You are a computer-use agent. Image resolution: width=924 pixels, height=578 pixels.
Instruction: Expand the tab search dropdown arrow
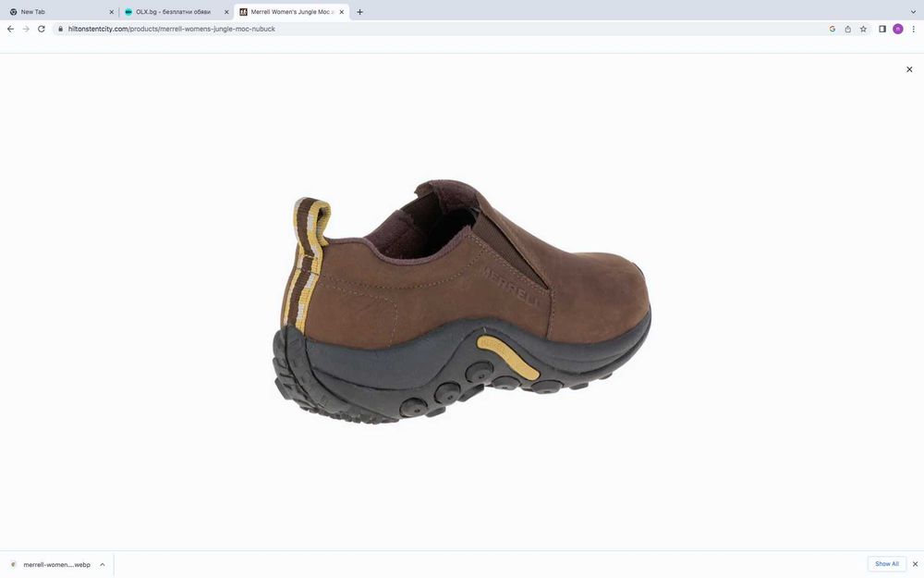pyautogui.click(x=913, y=12)
